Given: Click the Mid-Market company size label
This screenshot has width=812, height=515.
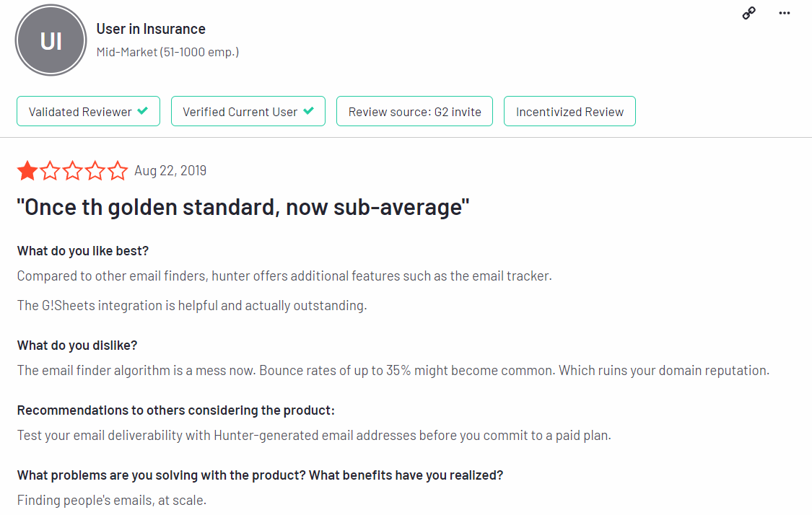Looking at the screenshot, I should click(167, 52).
